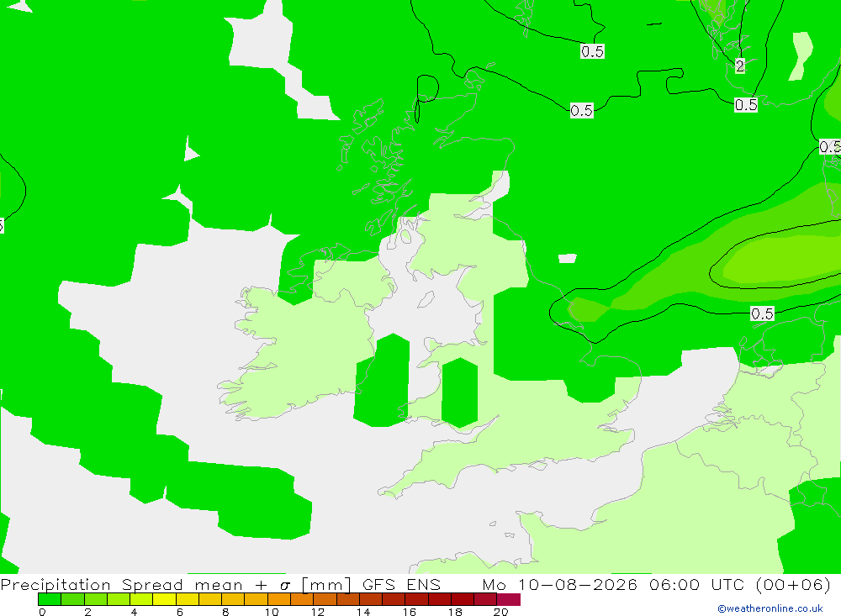Click the legend scale number 8
This screenshot has width=841, height=616.
[225, 612]
